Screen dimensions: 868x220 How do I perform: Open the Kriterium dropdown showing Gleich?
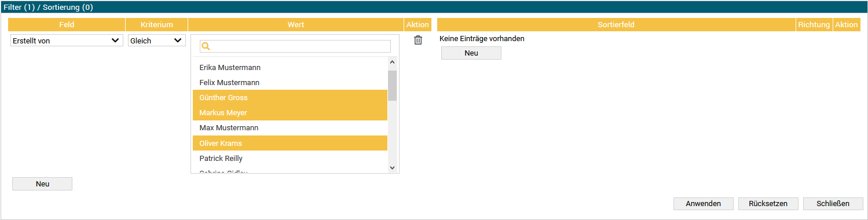tap(156, 41)
